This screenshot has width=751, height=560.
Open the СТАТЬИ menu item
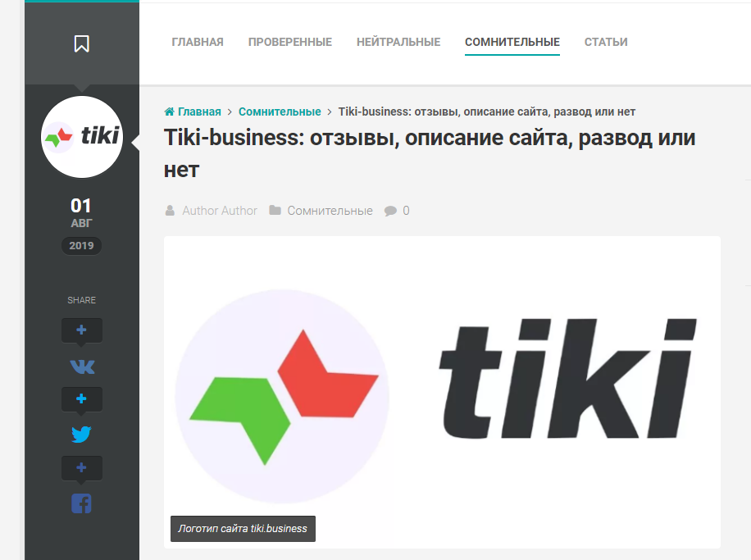click(x=606, y=42)
